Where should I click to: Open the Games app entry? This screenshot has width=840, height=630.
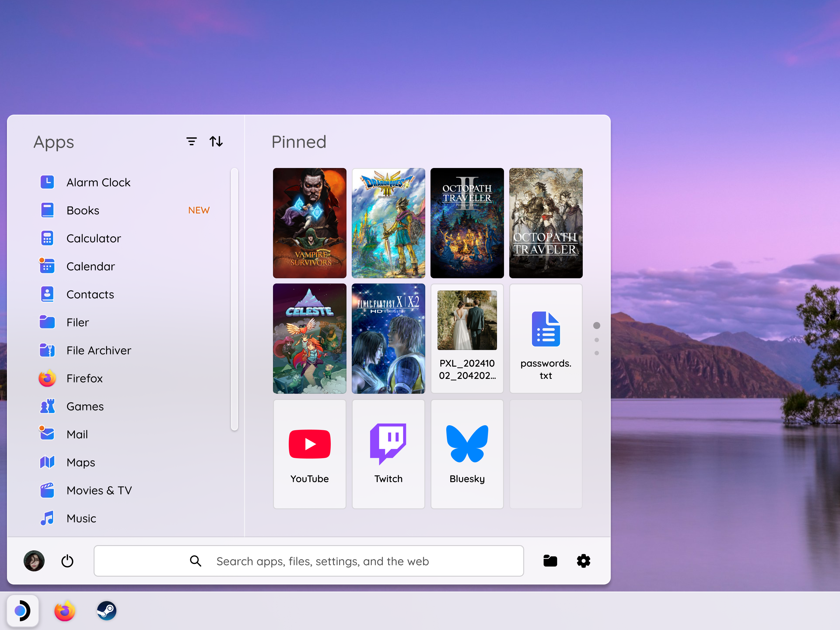click(x=85, y=406)
